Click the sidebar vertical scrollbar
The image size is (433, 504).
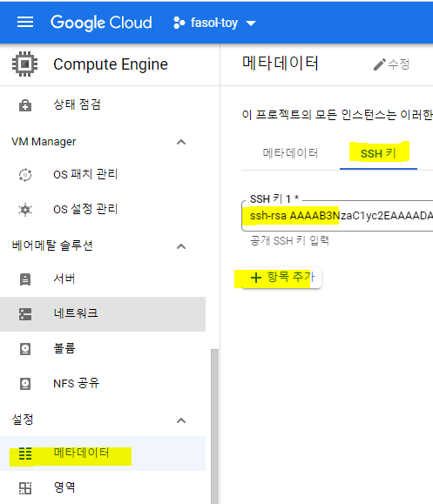pos(214,426)
